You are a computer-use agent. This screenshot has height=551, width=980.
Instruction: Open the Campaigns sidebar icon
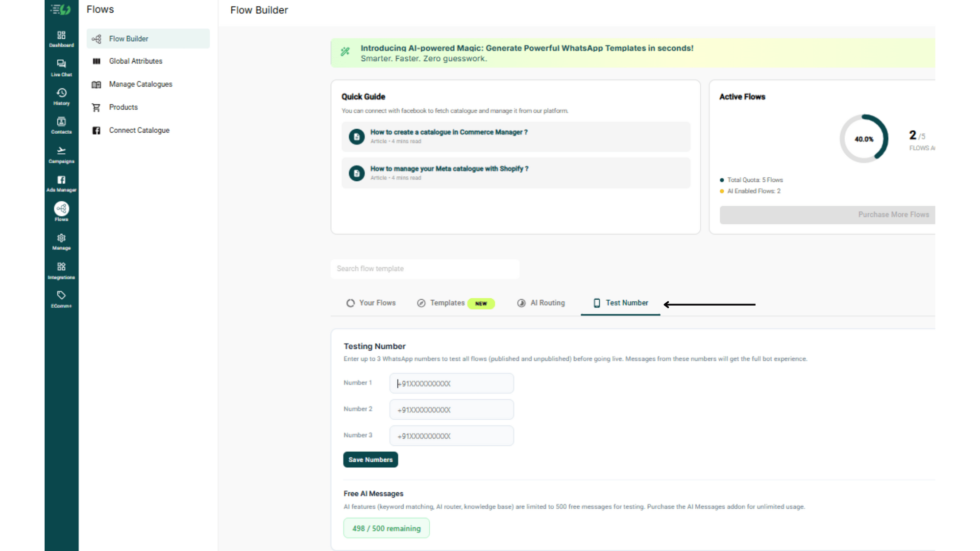click(x=61, y=155)
